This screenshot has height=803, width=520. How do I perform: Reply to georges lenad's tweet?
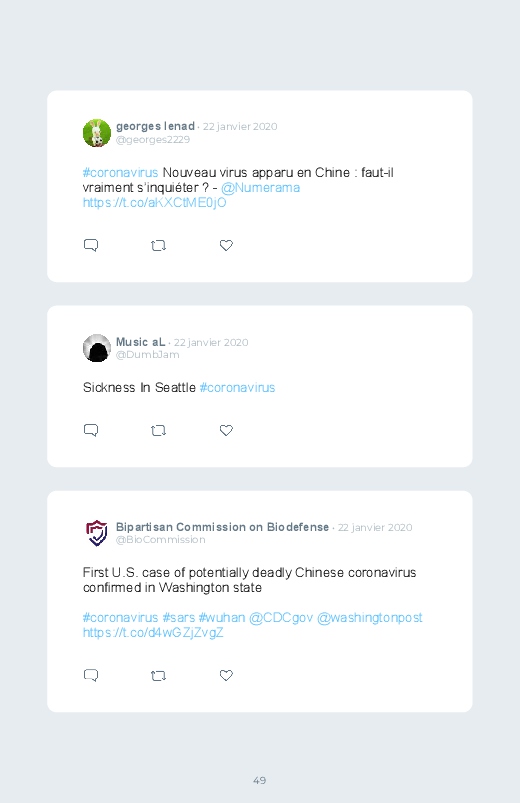click(91, 245)
